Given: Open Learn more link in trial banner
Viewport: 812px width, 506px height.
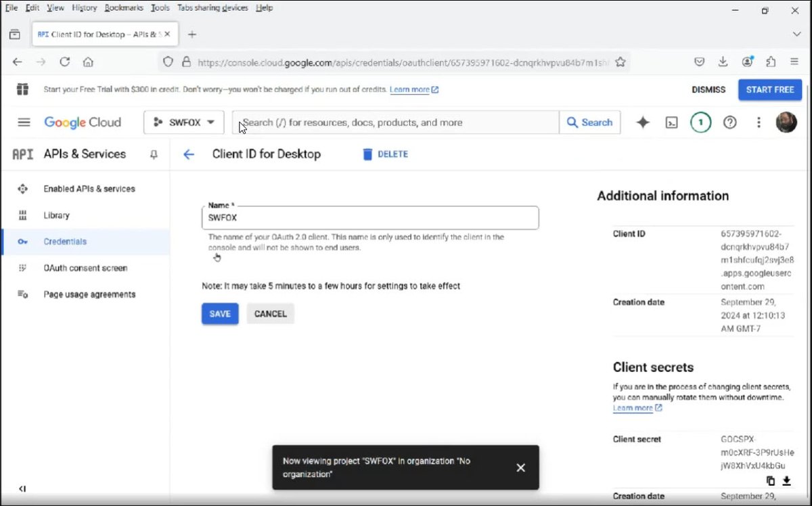Looking at the screenshot, I should click(414, 89).
